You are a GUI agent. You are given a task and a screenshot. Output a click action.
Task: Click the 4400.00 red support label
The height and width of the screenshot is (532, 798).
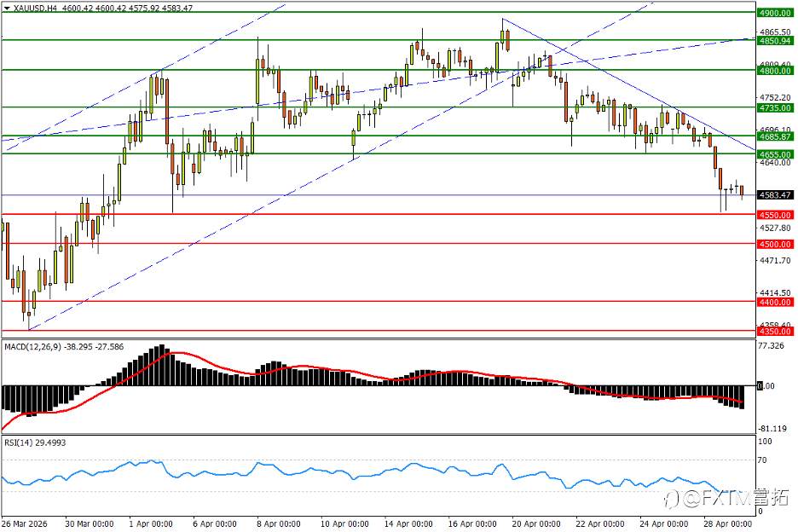pos(775,303)
